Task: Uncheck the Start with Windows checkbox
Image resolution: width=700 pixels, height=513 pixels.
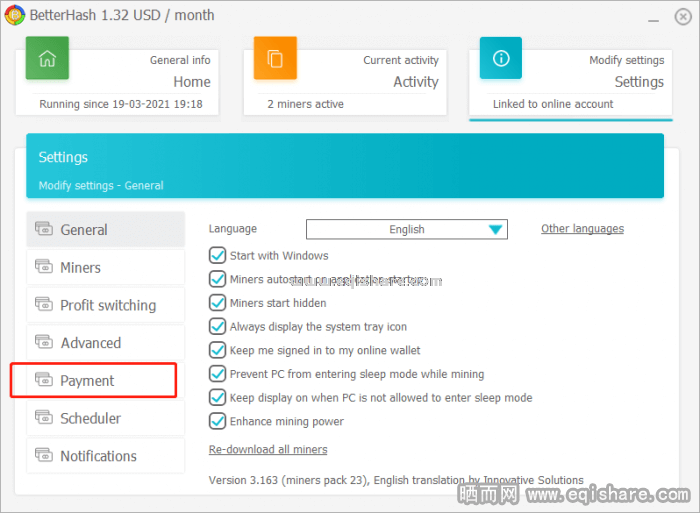Action: pos(218,256)
